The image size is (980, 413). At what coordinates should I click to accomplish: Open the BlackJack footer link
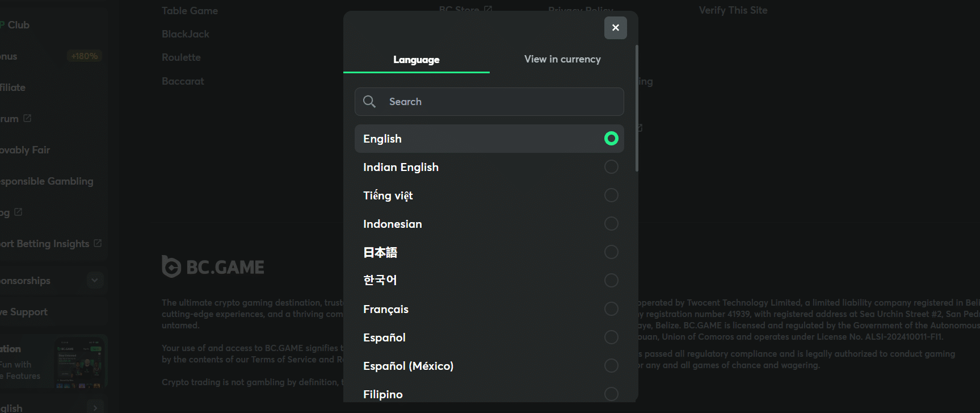point(186,34)
